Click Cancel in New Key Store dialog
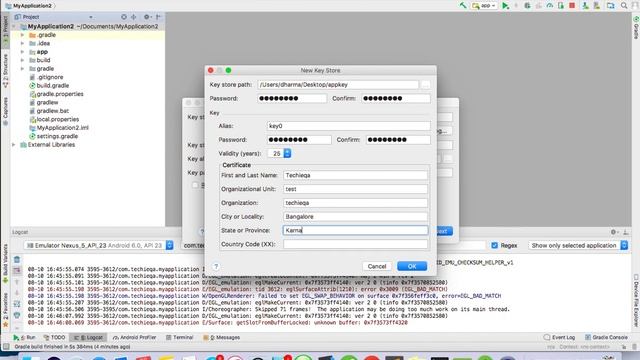Screen dimensions: 640x360 click(377, 266)
